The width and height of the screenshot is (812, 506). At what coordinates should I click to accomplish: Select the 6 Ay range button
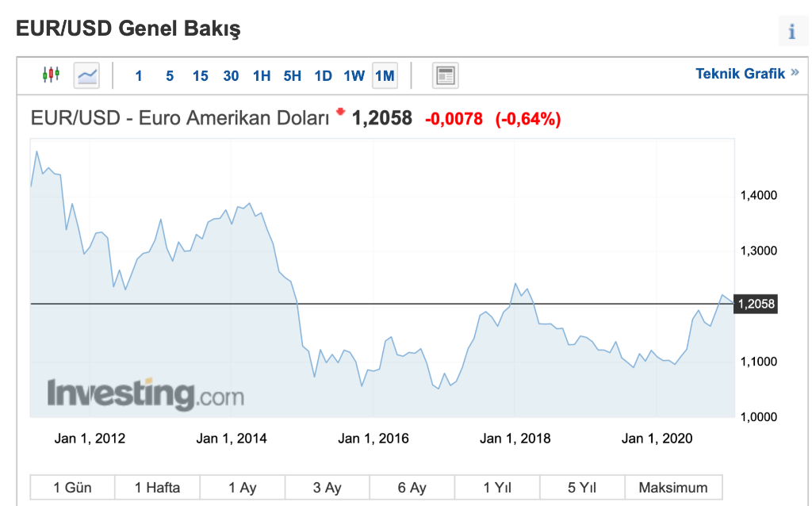tap(412, 487)
